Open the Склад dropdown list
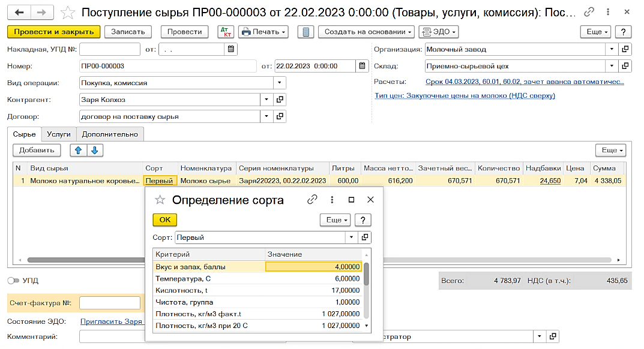Screen dimensions: 644x349 [x=612, y=66]
